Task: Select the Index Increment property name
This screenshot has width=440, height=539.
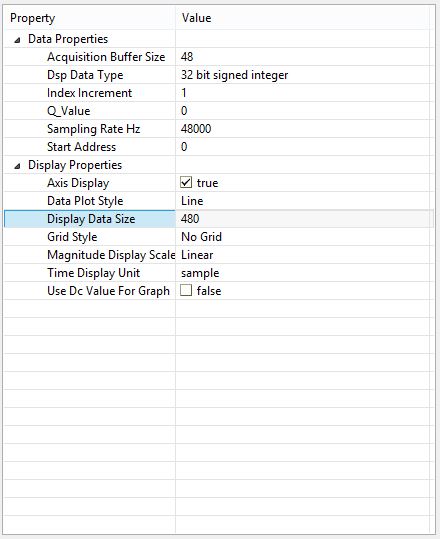Action: (89, 93)
